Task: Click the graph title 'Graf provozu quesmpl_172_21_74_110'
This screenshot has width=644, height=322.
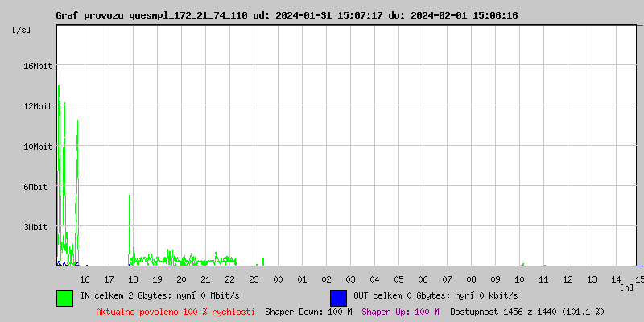Action: coord(152,15)
